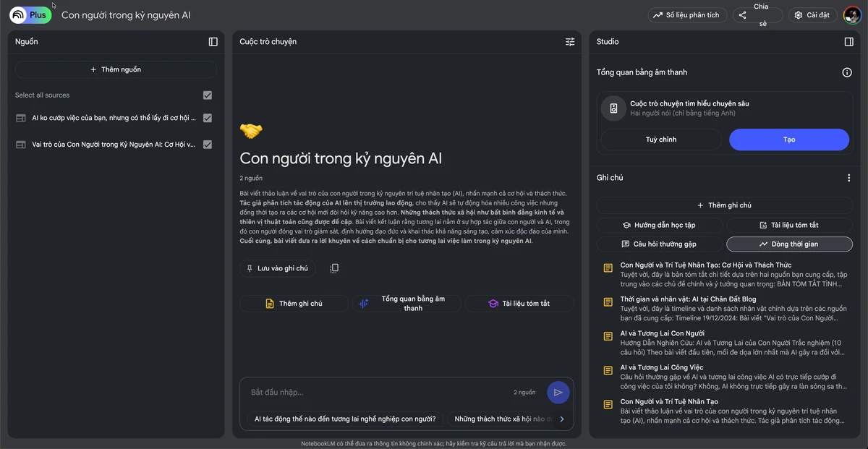Open Cài đặt settings
The width and height of the screenshot is (868, 449).
(x=812, y=14)
